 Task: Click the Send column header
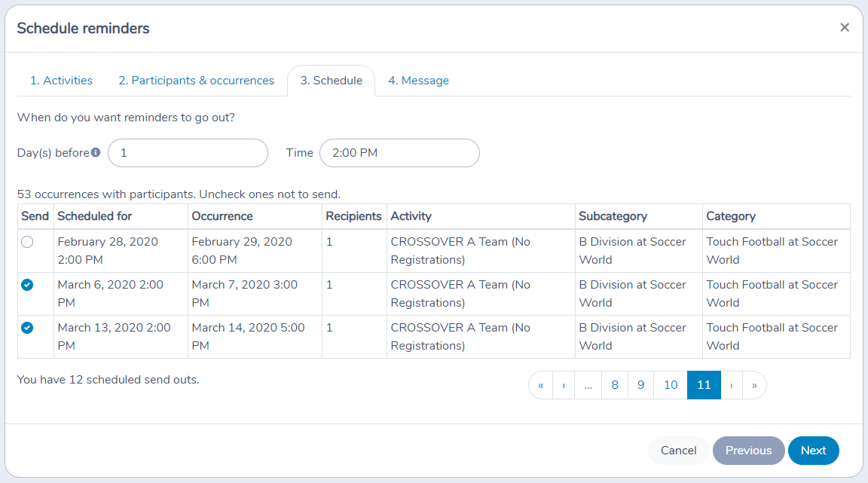tap(35, 216)
